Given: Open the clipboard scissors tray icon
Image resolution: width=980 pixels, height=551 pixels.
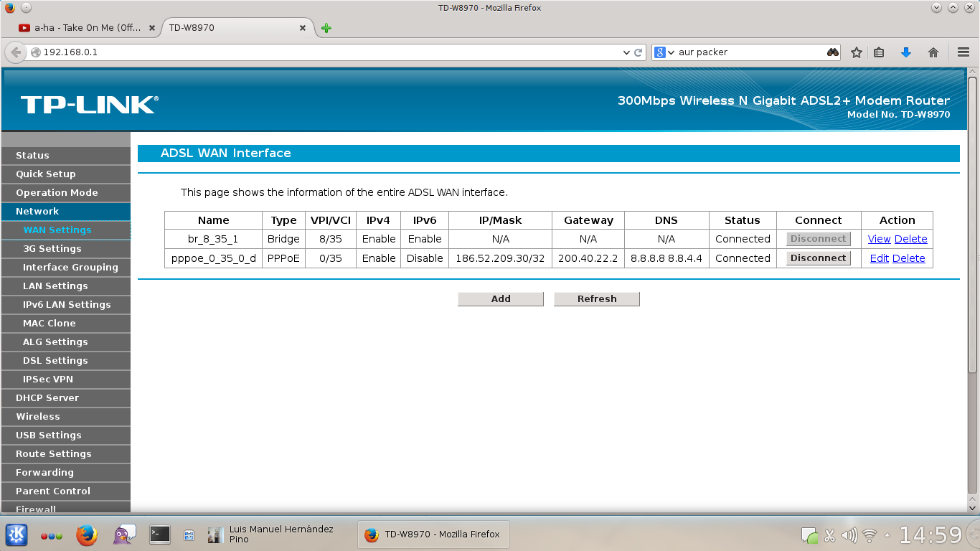Looking at the screenshot, I should 829,535.
